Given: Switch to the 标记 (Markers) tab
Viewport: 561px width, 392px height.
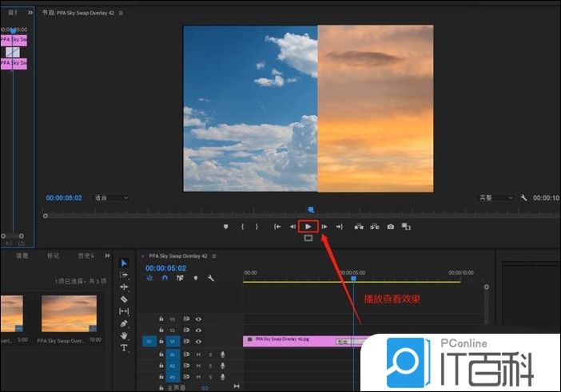Looking at the screenshot, I should 53,255.
